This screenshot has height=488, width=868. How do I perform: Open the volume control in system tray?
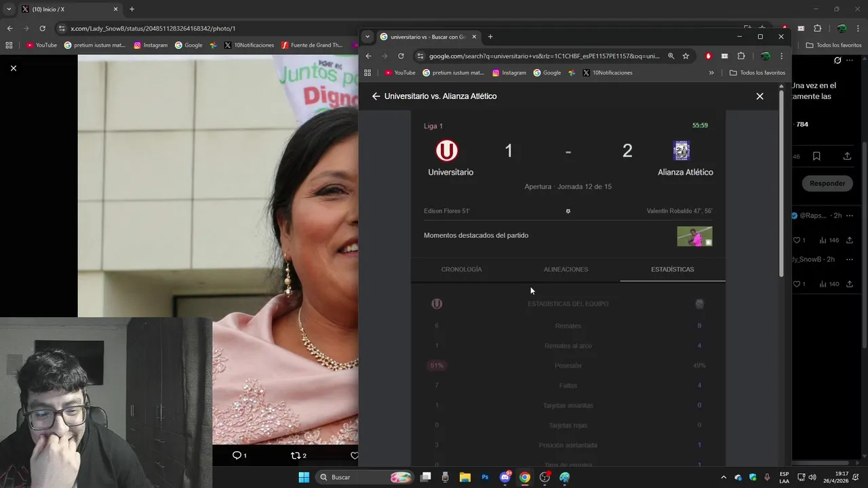812,477
